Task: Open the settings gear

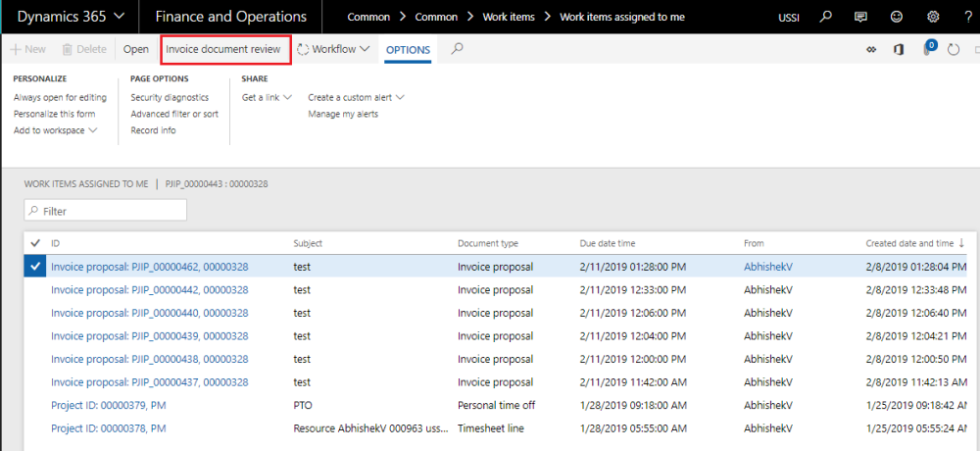Action: pos(933,17)
